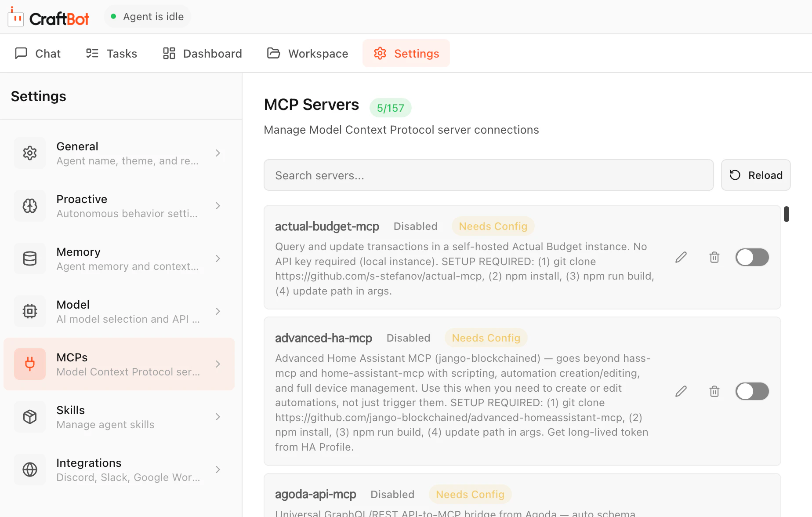Edit the advanced-ha-mcp server
Viewport: 812px width, 517px height.
681,391
